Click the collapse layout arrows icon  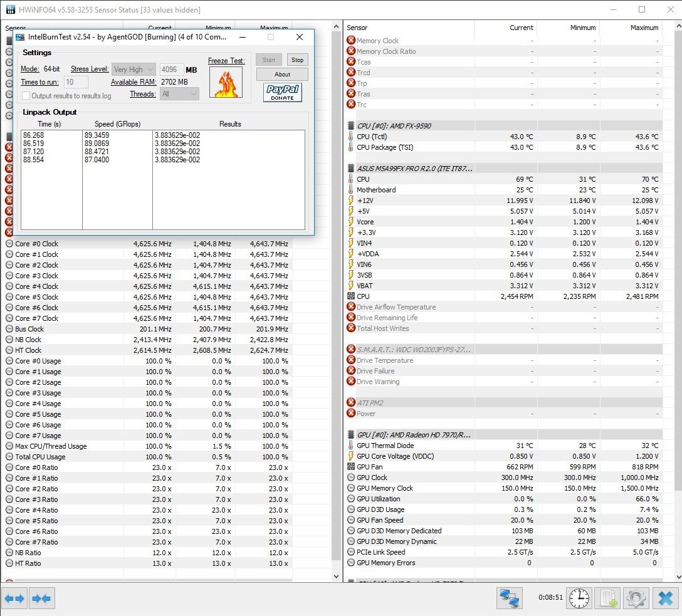[x=41, y=598]
